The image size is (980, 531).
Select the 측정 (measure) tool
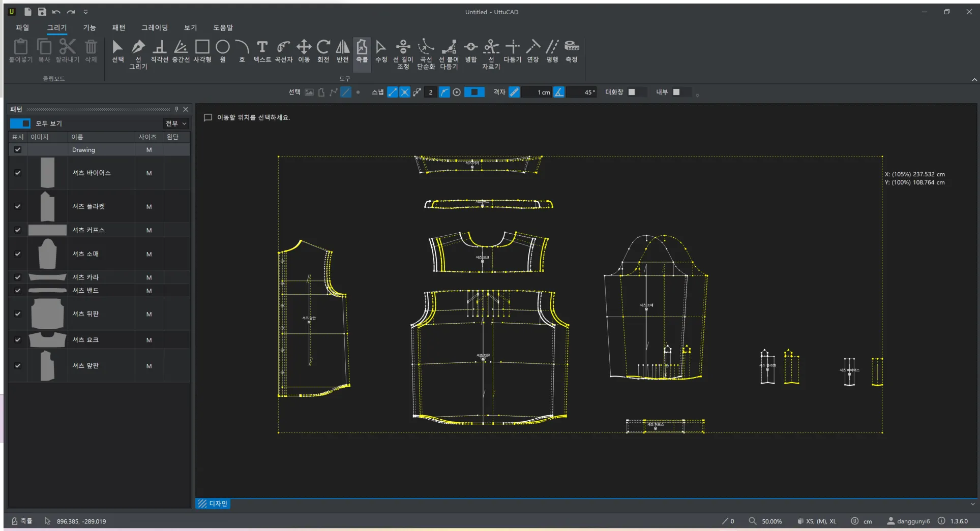572,51
